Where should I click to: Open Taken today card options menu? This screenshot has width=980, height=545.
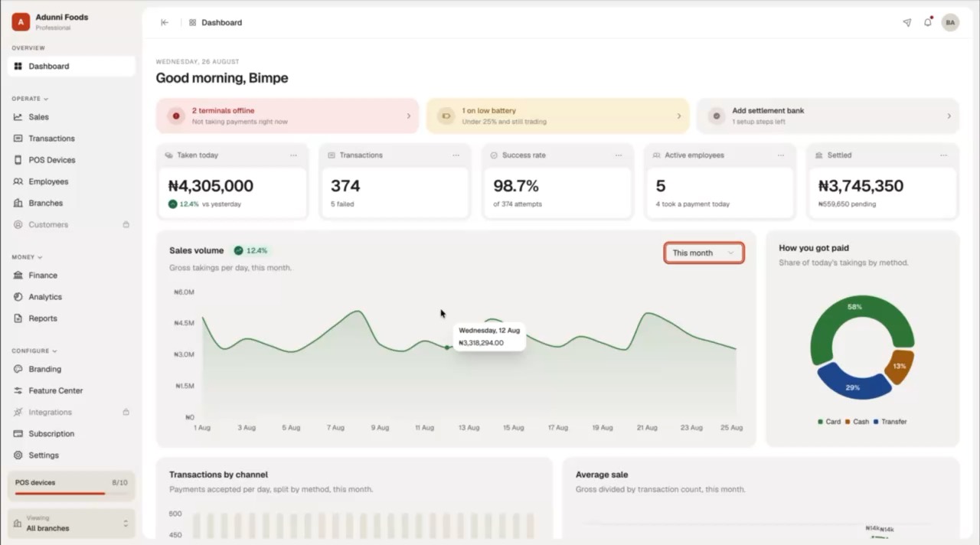pyautogui.click(x=293, y=155)
